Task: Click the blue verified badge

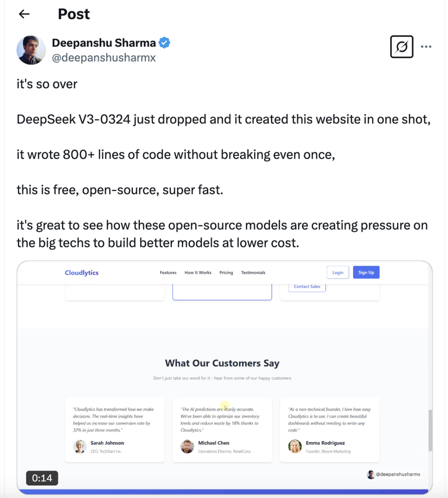Action: click(x=165, y=43)
